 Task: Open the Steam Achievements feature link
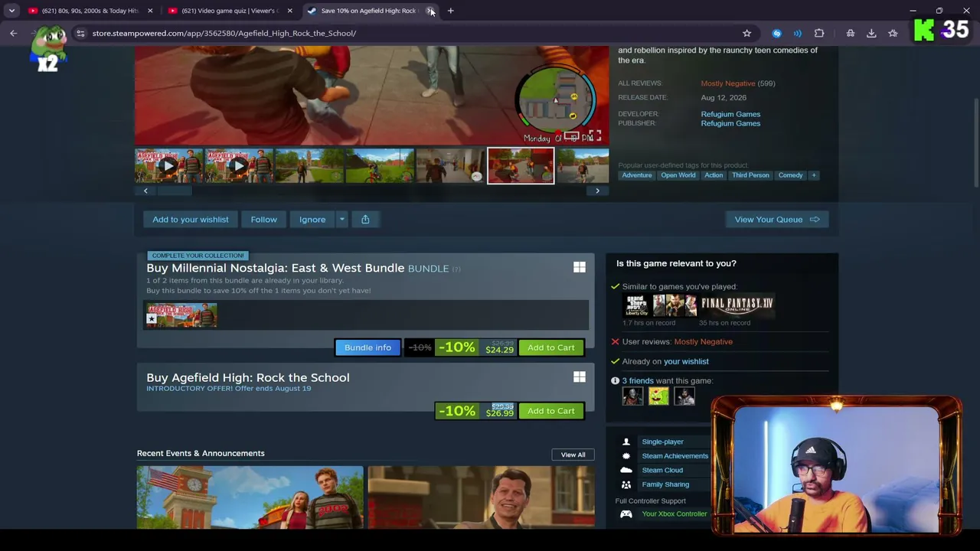tap(675, 456)
